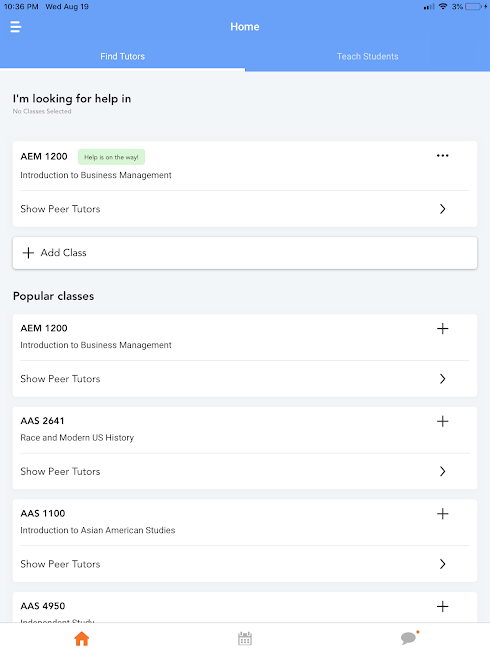Screen dimensions: 490x654
Task: Select the Find Tutors tab
Action: coord(123,56)
